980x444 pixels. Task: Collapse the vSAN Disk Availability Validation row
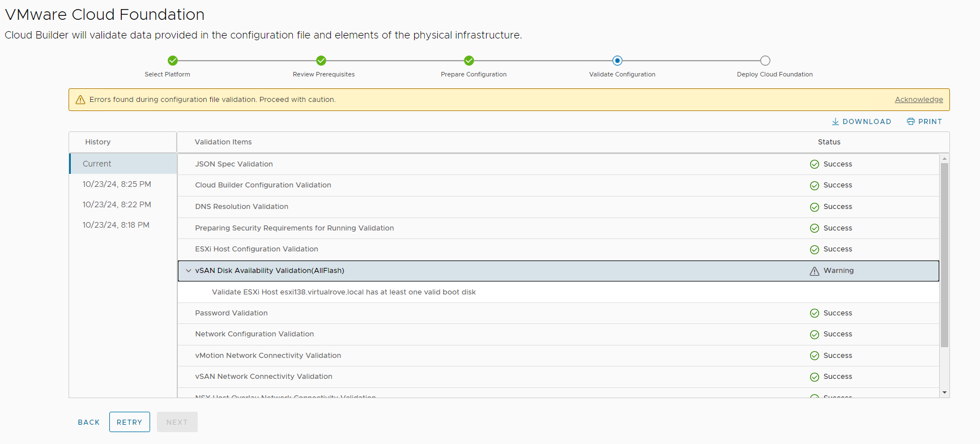189,271
